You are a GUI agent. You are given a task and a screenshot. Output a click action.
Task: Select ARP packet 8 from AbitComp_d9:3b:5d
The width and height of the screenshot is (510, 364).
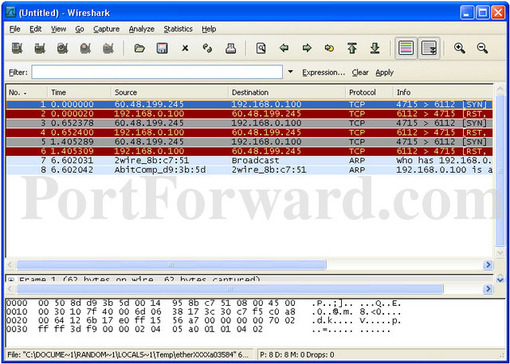click(249, 170)
